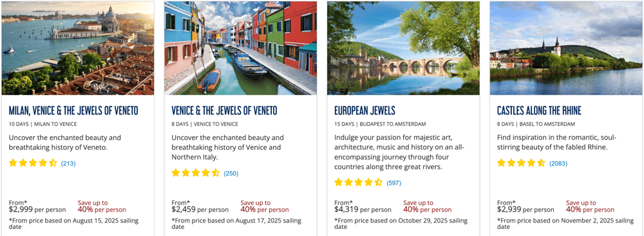Screen dimensions: 644x236
Task: Open the (250) review count link
Action: 231,173
